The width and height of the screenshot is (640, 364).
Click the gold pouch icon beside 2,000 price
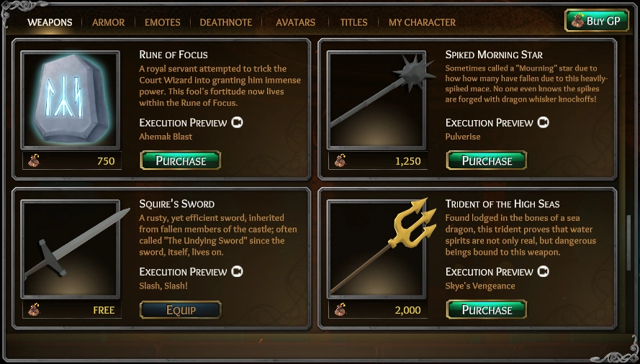pos(340,310)
